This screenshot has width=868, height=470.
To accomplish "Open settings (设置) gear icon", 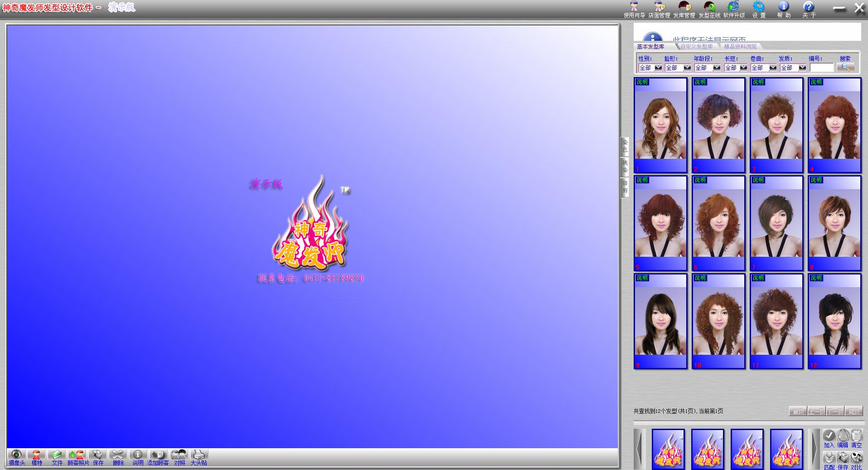I will (x=759, y=9).
